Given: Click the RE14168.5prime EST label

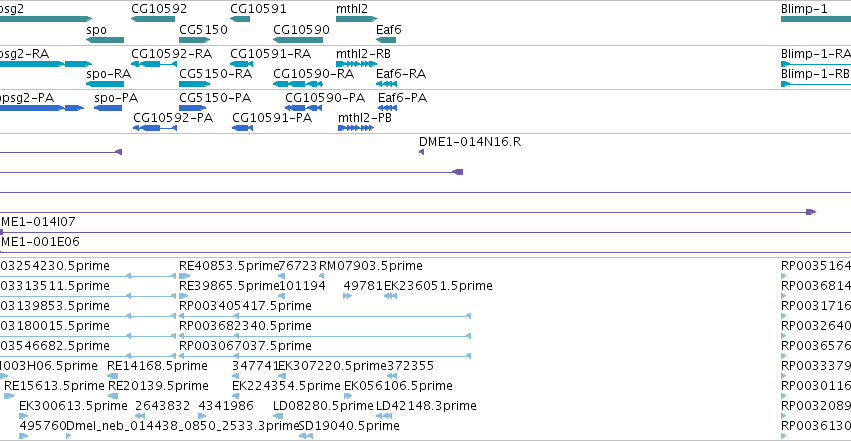Looking at the screenshot, I should (157, 366).
